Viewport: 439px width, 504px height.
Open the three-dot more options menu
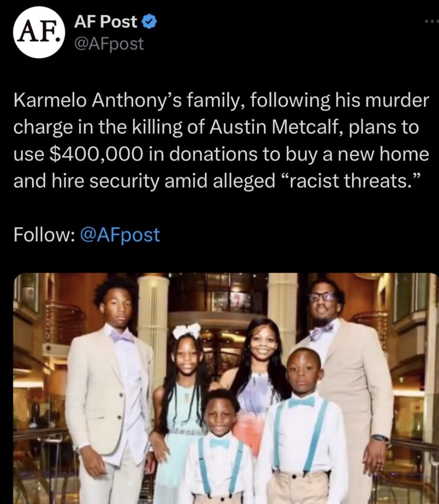click(432, 22)
